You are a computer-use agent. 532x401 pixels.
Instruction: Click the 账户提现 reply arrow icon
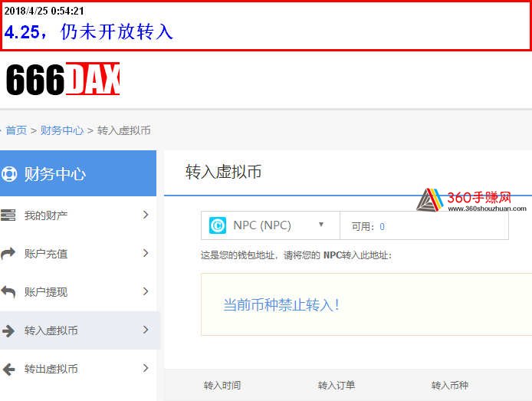pyautogui.click(x=8, y=292)
